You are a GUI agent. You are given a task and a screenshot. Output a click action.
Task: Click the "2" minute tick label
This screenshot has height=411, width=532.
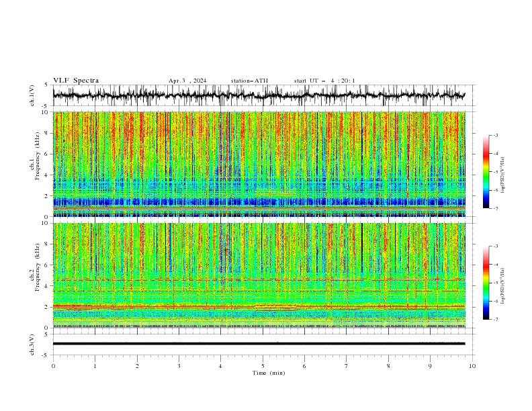click(137, 366)
